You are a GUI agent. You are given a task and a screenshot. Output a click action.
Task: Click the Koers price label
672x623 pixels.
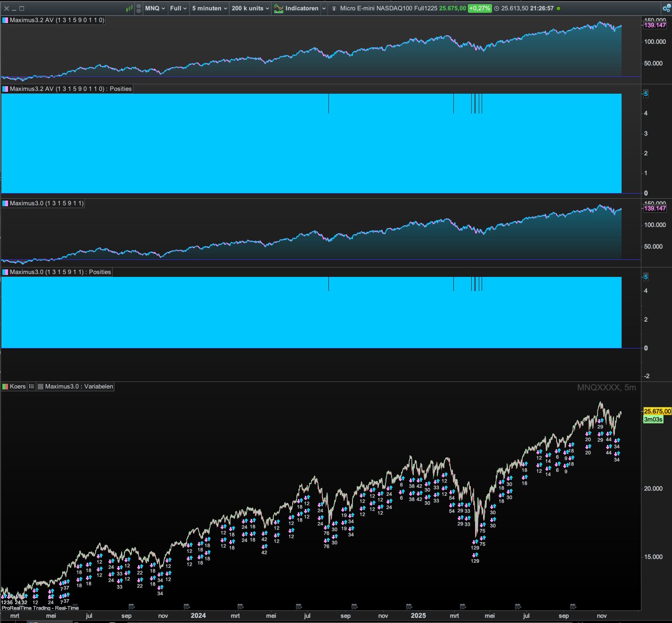(18, 386)
